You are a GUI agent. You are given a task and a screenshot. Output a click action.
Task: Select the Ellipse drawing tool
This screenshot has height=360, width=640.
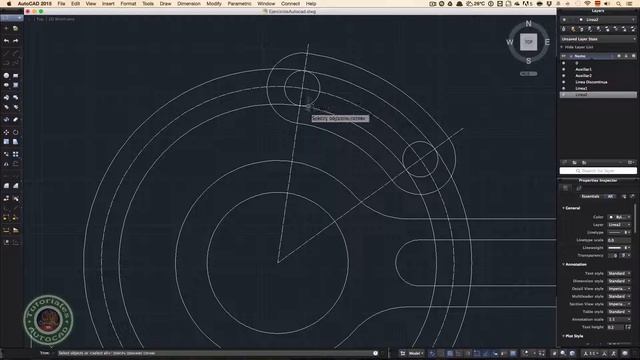(x=6, y=85)
